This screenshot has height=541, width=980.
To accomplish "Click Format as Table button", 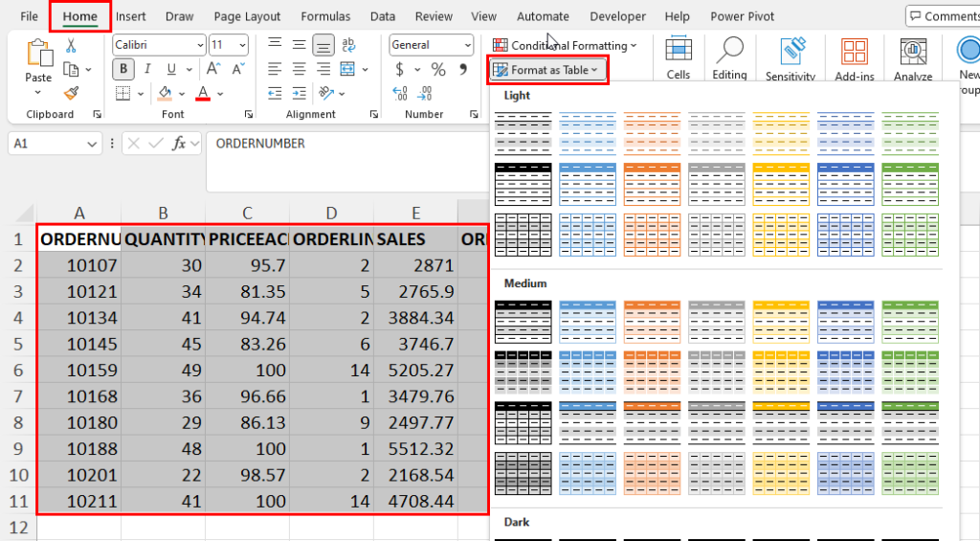I will pyautogui.click(x=546, y=70).
